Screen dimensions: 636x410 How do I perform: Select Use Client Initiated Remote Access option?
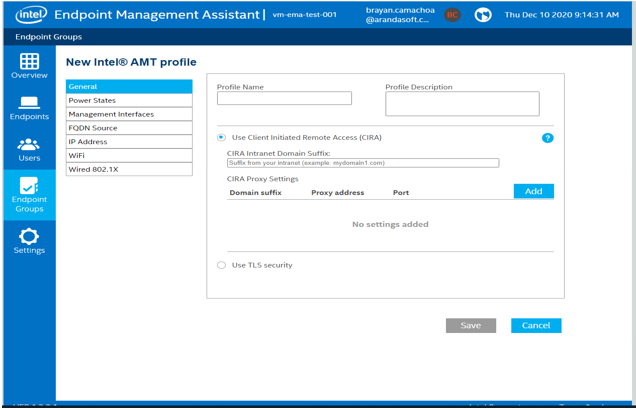pyautogui.click(x=221, y=137)
